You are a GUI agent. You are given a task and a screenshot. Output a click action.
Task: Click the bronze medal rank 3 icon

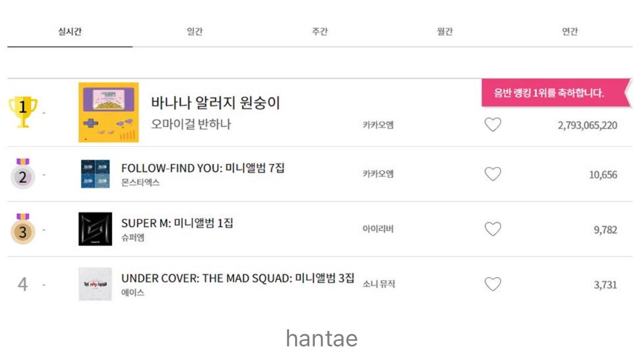click(x=23, y=229)
